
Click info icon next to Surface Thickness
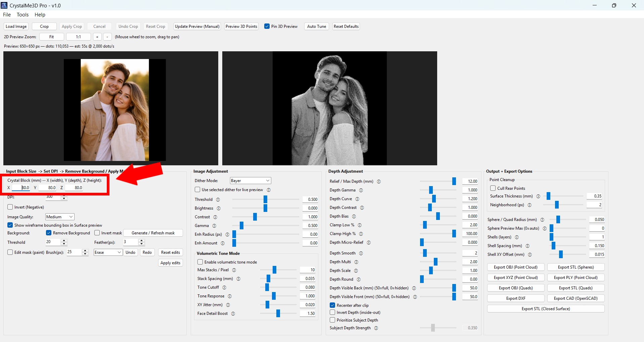538,196
